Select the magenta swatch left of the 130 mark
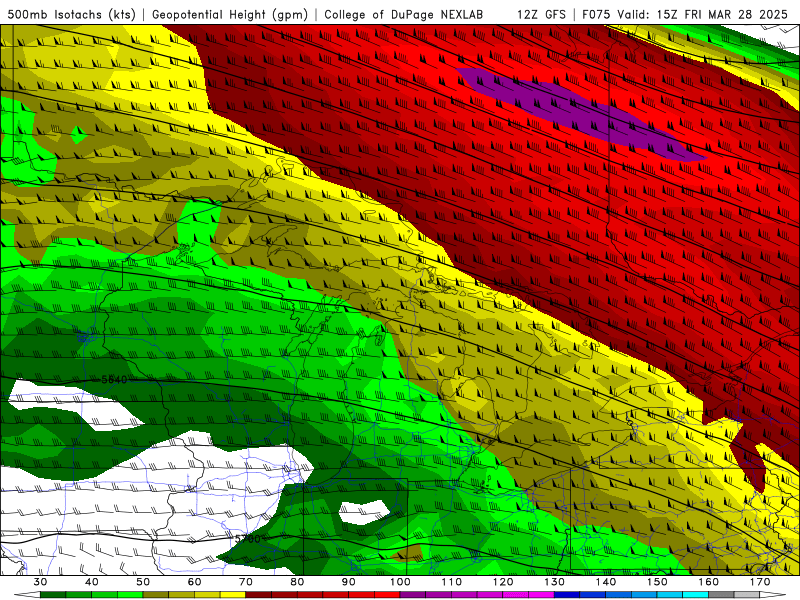Screen dimensions: 800x600 (542, 595)
